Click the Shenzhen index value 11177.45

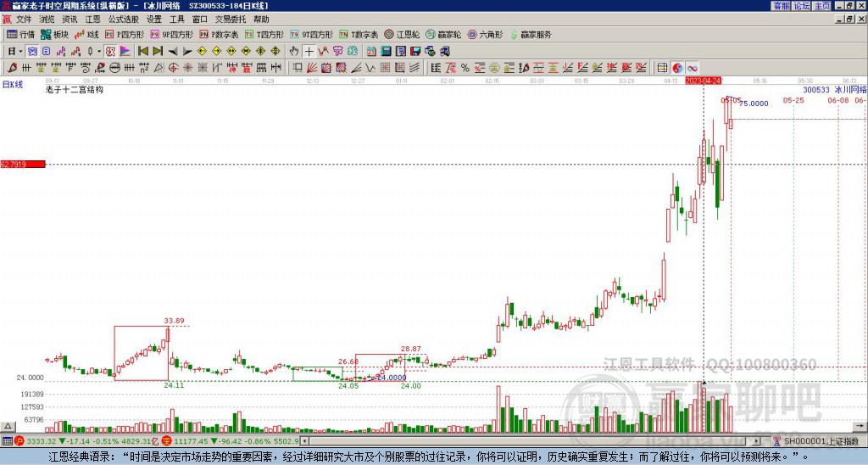pyautogui.click(x=192, y=441)
